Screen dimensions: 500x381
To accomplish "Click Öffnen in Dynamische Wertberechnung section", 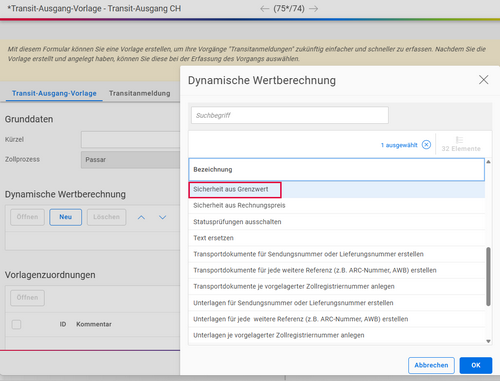I will [27, 217].
